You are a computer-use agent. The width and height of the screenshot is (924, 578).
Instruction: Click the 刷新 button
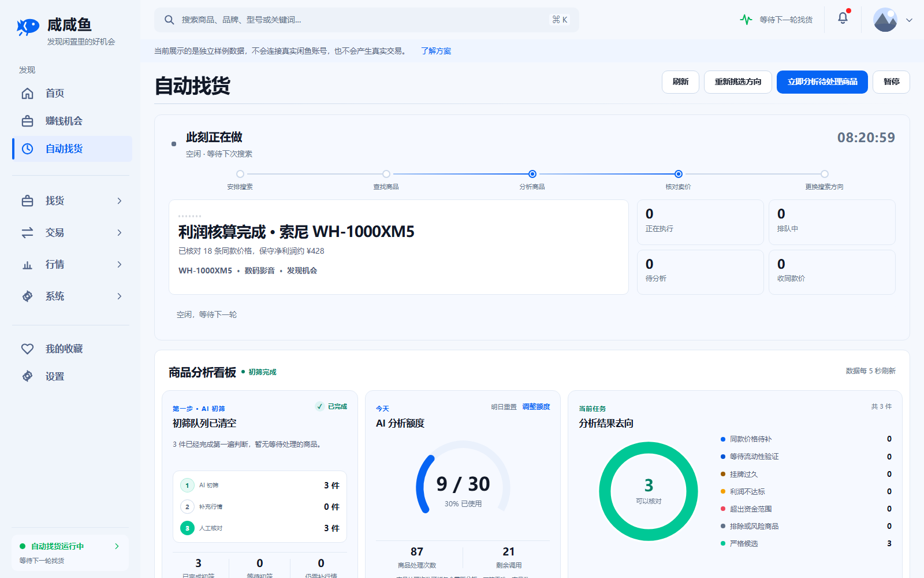pyautogui.click(x=680, y=82)
